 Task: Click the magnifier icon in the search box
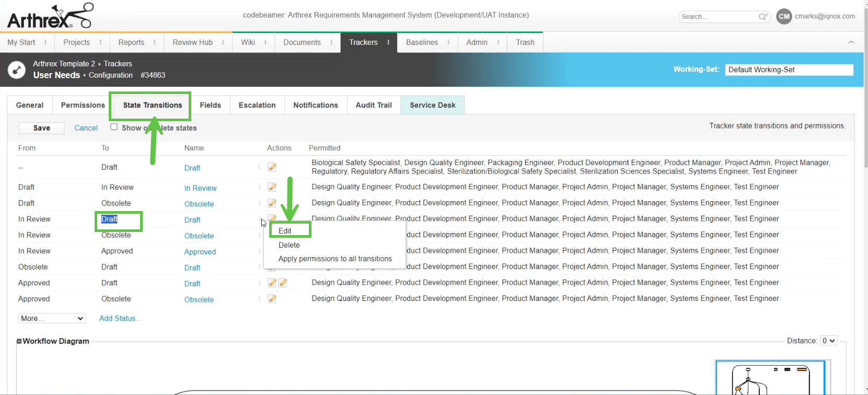pos(763,17)
